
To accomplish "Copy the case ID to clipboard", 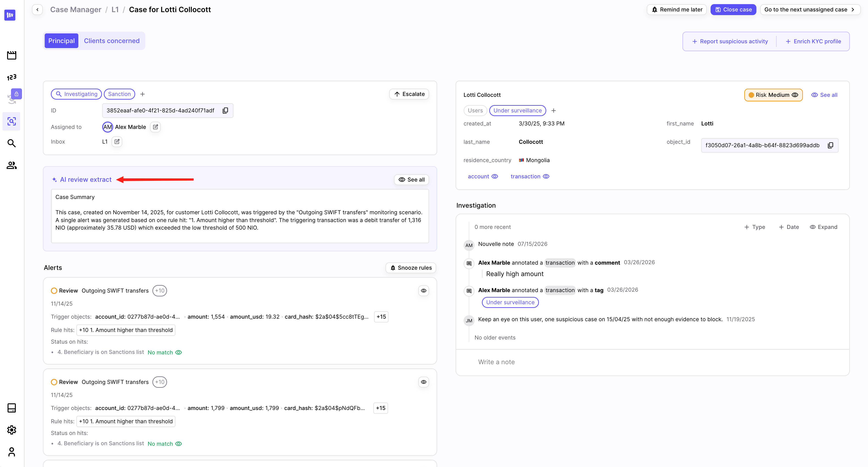I will point(225,110).
